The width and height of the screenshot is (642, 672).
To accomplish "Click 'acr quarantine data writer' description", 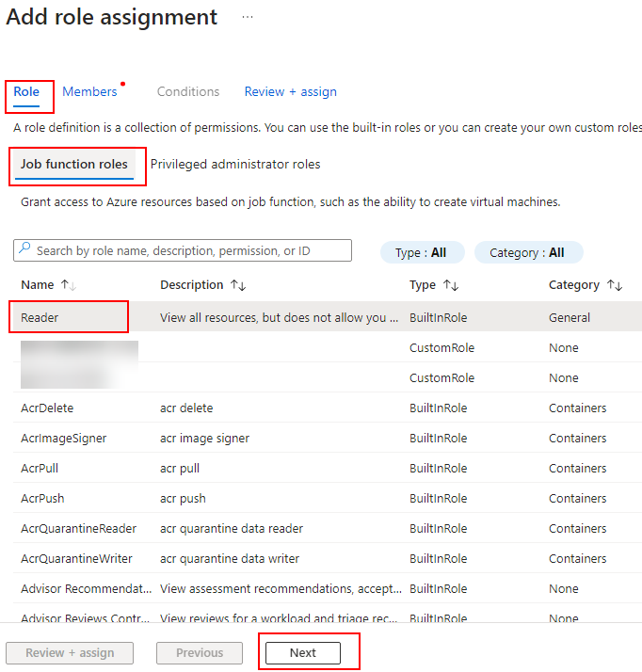I will [230, 558].
